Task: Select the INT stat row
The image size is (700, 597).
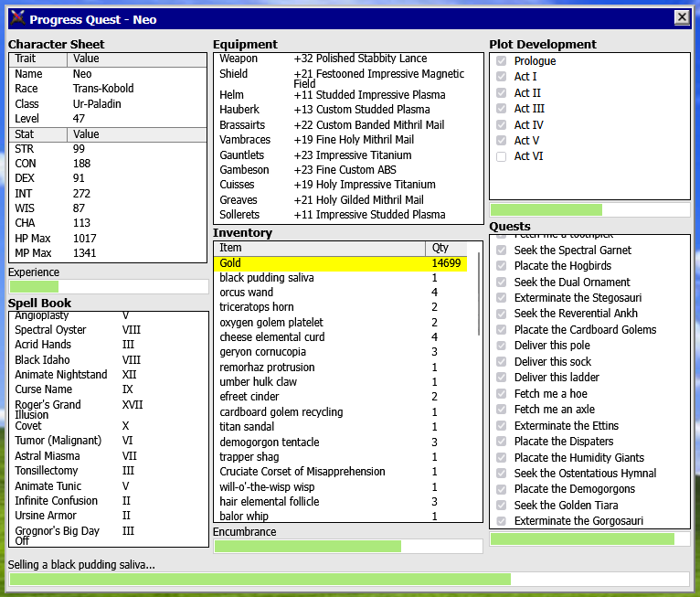Action: click(108, 194)
